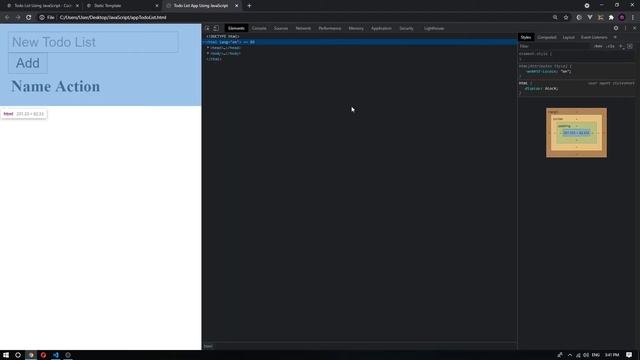Go back with browser back arrow
Image resolution: width=640 pixels, height=360 pixels.
click(7, 18)
